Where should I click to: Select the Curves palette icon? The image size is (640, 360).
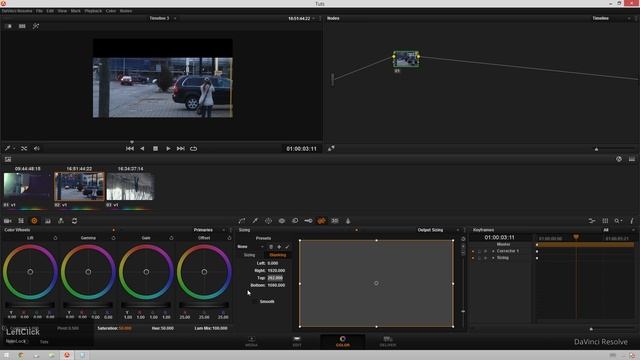point(242,221)
